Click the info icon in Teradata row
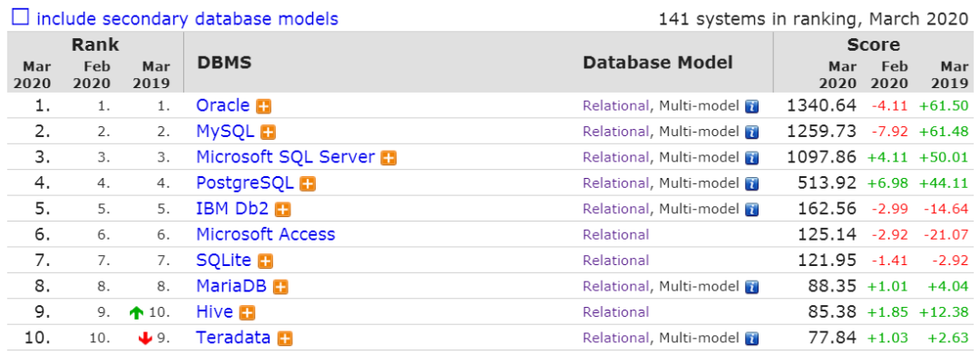 tap(752, 339)
